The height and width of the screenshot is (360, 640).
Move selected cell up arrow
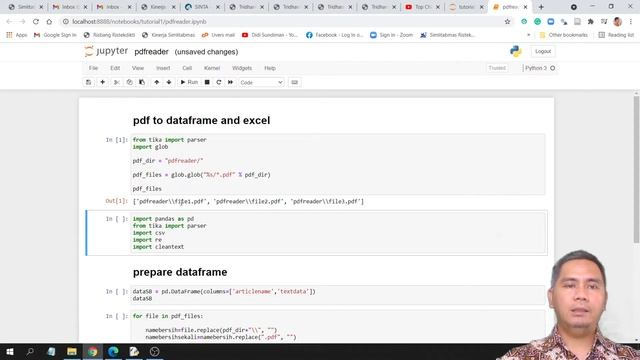point(156,82)
